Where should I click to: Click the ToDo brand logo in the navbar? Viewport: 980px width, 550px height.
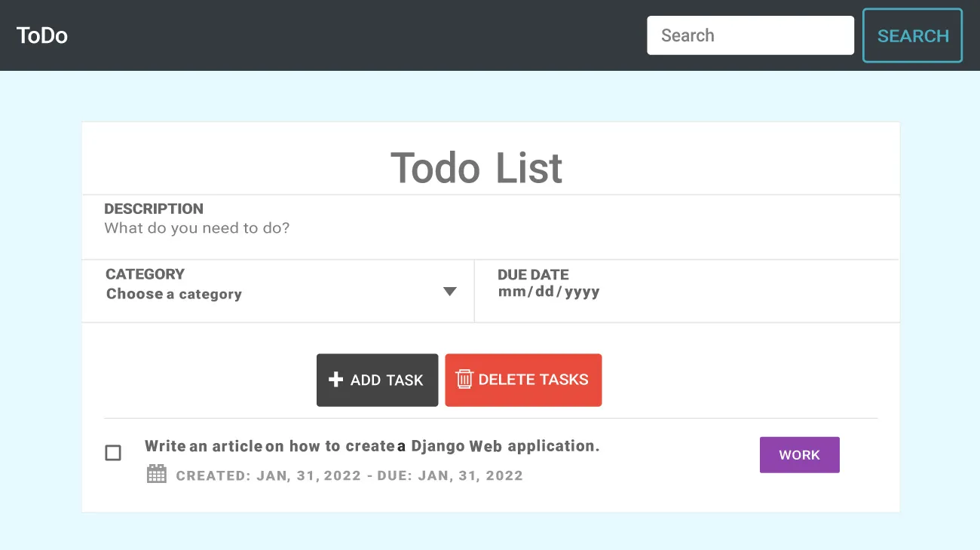click(41, 35)
